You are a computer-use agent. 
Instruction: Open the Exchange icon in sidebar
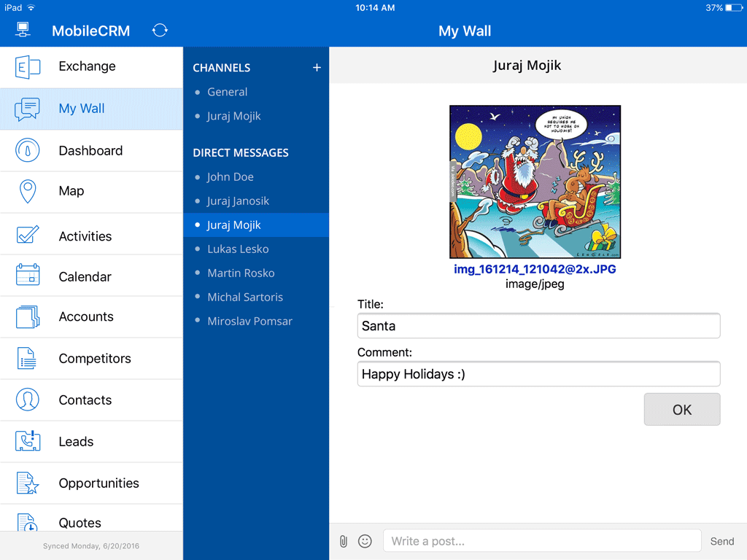(x=27, y=66)
